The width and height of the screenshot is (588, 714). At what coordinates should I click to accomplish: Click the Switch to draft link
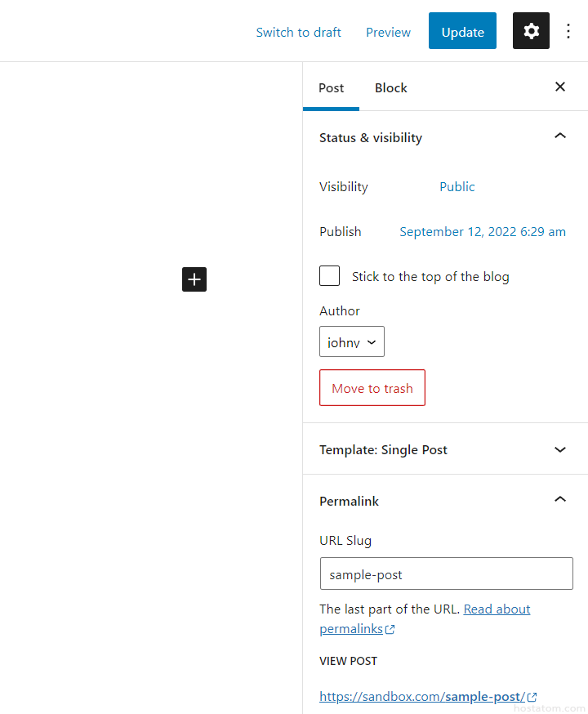click(x=298, y=32)
